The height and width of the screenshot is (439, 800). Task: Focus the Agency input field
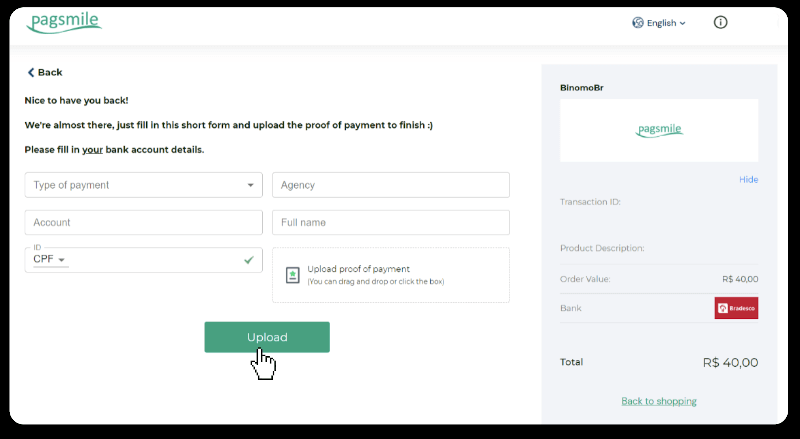tap(391, 185)
